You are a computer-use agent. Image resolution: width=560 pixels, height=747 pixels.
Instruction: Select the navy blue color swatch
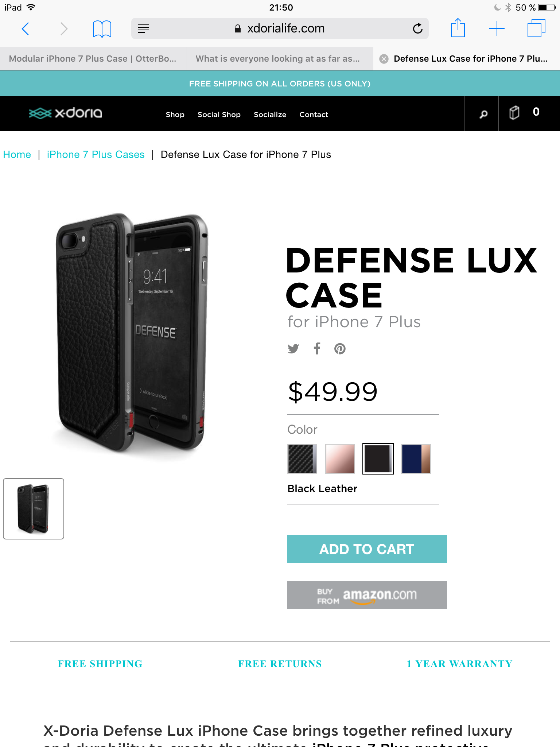pos(416,459)
